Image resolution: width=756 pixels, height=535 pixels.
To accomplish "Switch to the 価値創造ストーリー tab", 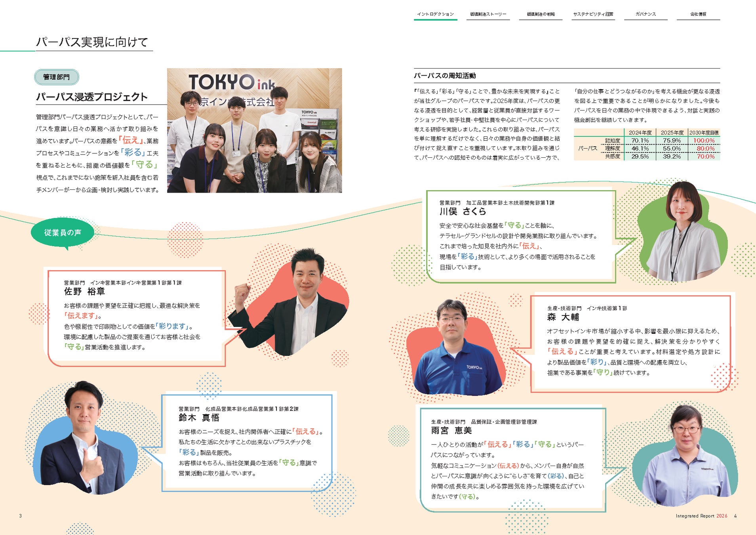I will click(488, 14).
